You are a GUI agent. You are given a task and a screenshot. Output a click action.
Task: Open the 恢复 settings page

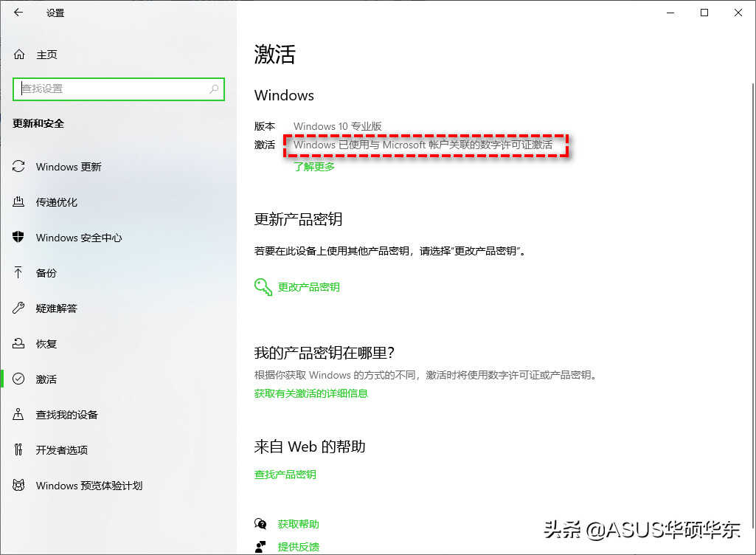pyautogui.click(x=46, y=344)
